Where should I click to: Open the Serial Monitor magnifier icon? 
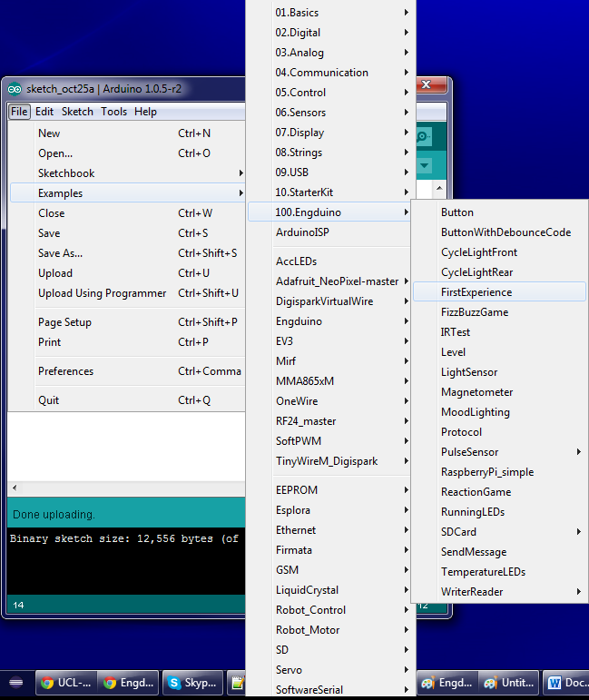point(424,136)
